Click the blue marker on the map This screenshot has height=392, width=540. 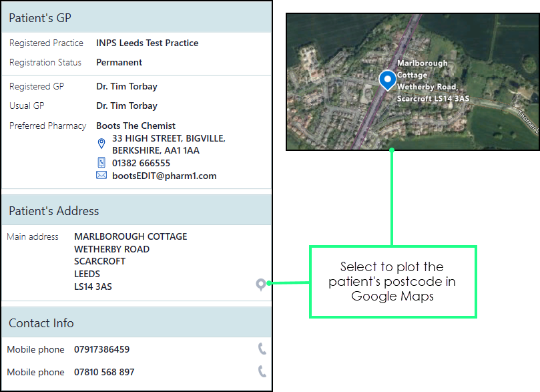(x=387, y=80)
